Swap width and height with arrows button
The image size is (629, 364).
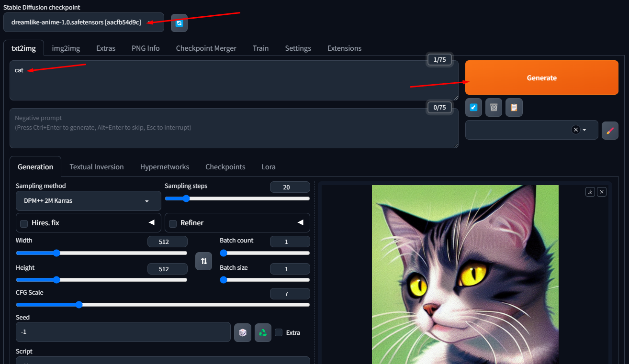click(x=203, y=261)
